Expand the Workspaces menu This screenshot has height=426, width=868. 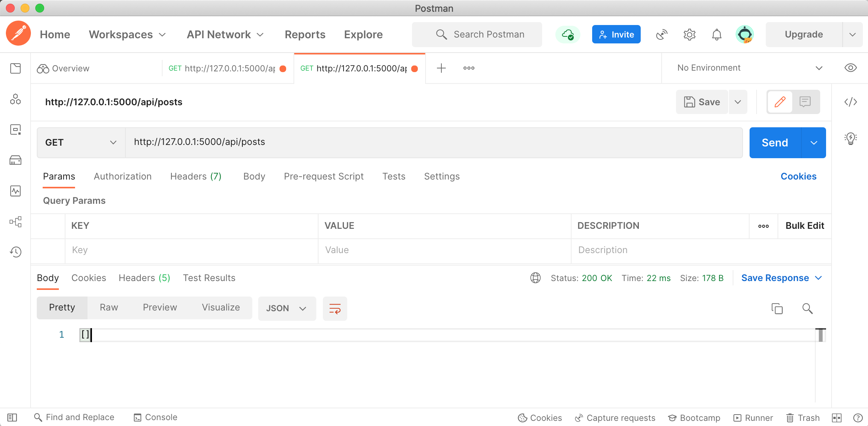pos(127,35)
